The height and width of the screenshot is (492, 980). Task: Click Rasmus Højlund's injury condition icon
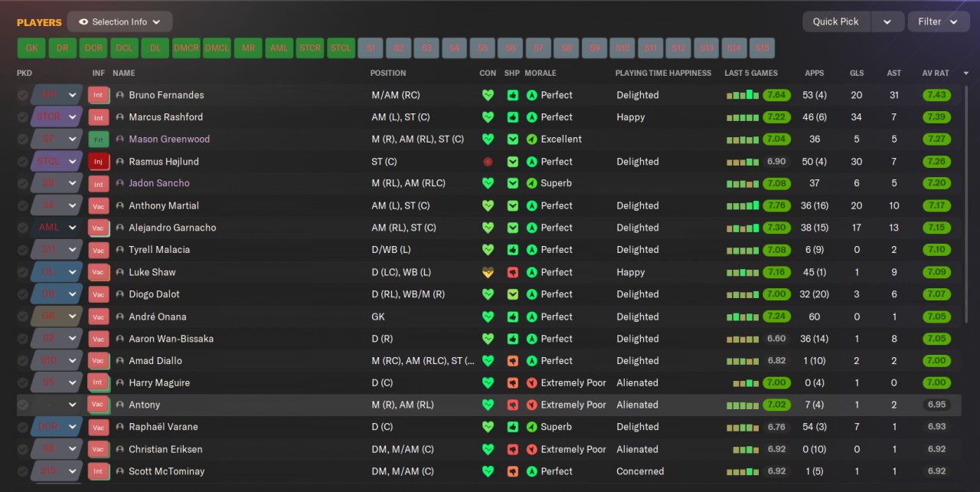point(488,162)
